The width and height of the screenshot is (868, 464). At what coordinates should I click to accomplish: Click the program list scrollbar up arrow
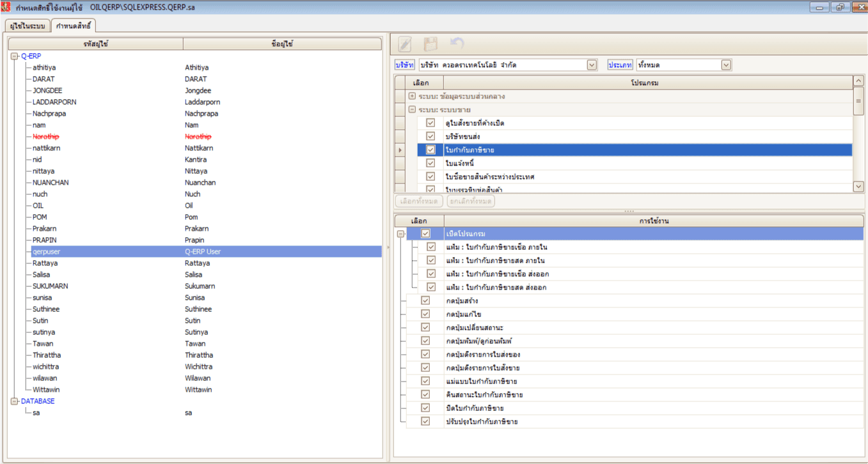click(858, 81)
